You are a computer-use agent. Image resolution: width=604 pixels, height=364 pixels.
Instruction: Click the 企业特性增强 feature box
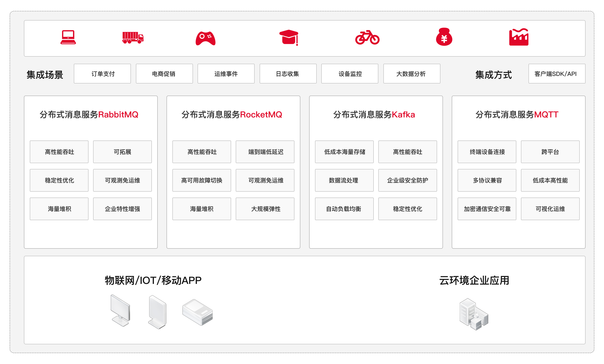122,209
